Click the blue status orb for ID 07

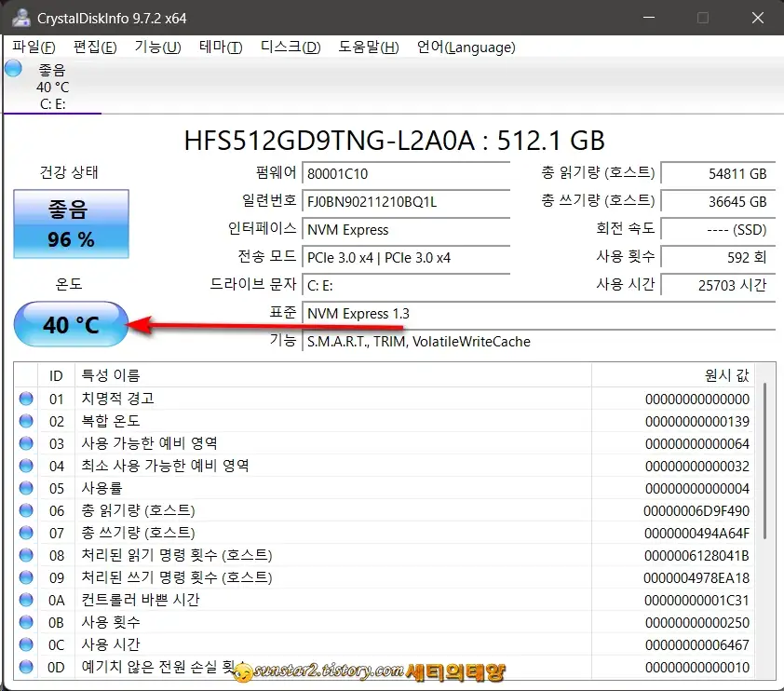tap(26, 533)
